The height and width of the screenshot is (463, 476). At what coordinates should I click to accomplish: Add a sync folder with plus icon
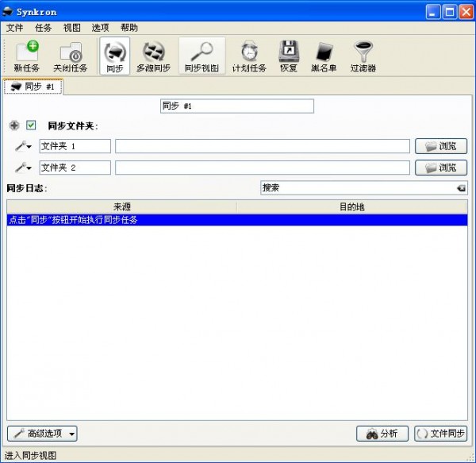tap(14, 125)
